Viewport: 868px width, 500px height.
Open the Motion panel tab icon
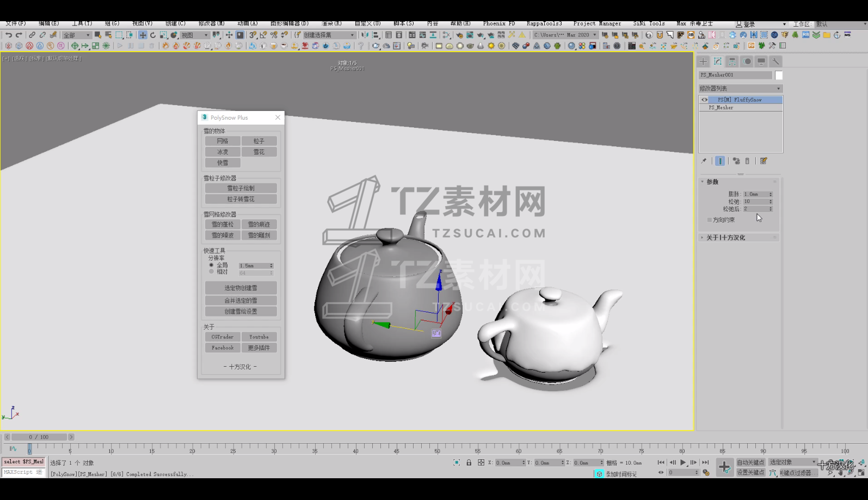coord(747,61)
